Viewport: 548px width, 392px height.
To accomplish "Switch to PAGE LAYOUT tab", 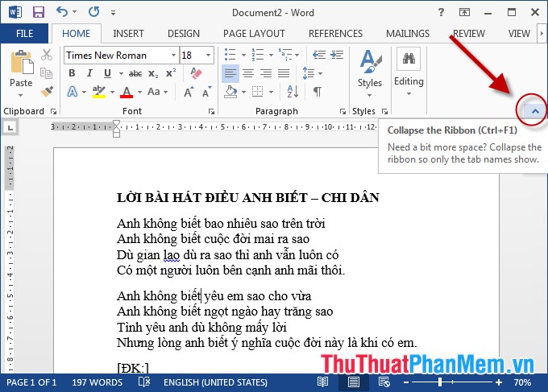I will (254, 34).
